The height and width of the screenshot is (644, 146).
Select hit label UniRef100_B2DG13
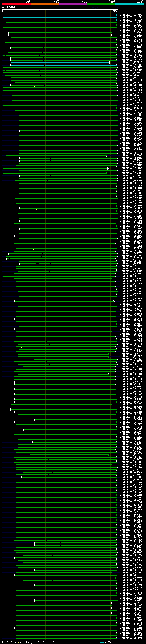point(131,286)
